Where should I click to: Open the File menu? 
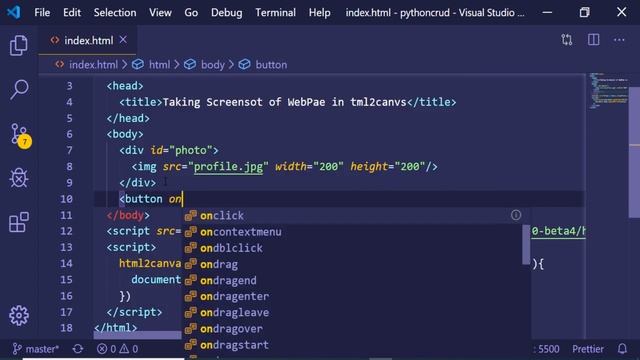coord(42,13)
